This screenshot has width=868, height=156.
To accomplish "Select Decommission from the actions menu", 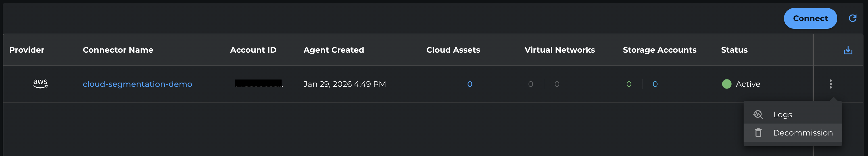I will [x=803, y=133].
